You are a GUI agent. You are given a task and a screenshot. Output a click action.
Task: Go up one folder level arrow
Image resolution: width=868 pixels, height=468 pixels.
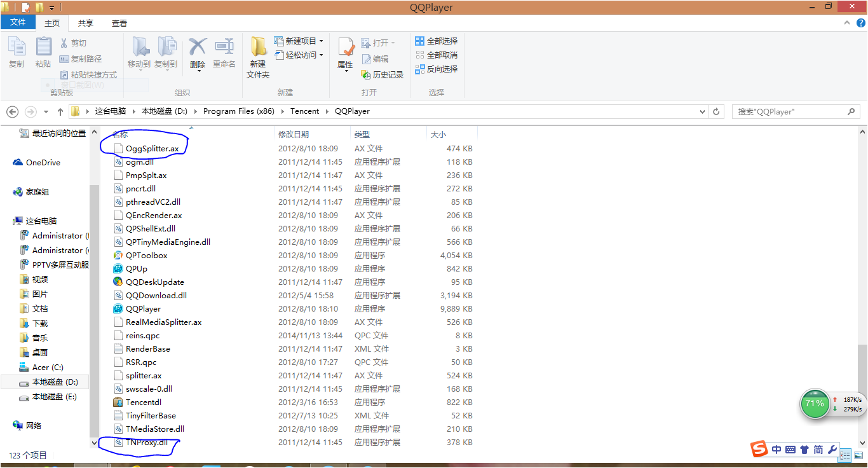pyautogui.click(x=60, y=111)
